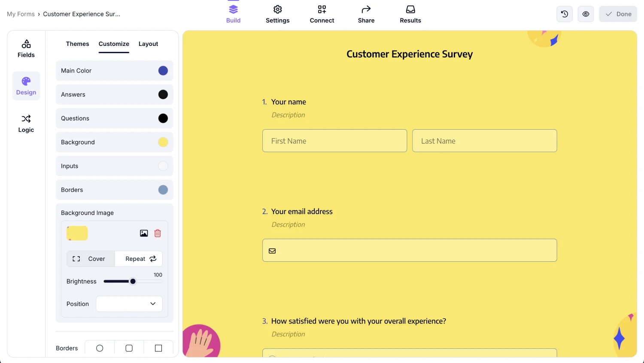
Task: Click the Done button
Action: coord(618,14)
